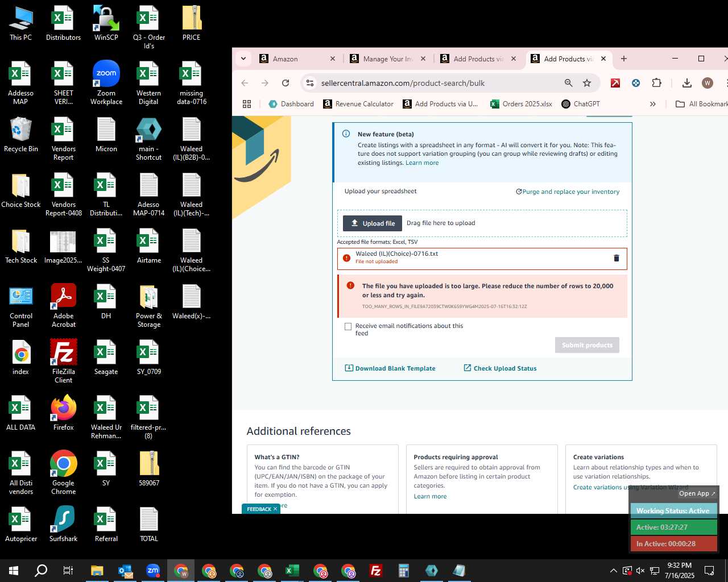The height and width of the screenshot is (582, 728).
Task: Expand the tab search dropdown arrow
Action: (243, 59)
